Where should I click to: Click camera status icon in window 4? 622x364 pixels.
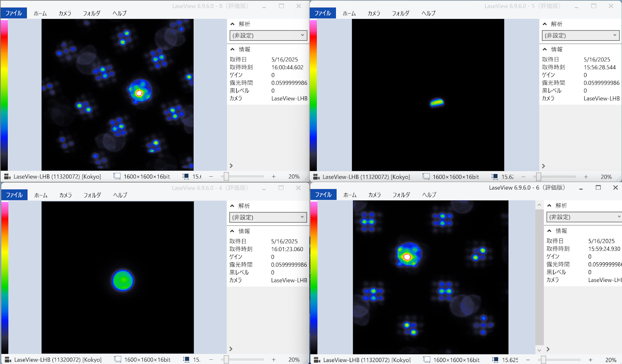coord(8,360)
